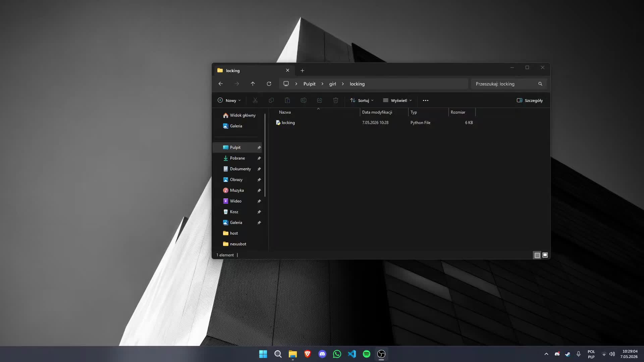
Task: Click the 6 KB size cell
Action: (x=469, y=123)
